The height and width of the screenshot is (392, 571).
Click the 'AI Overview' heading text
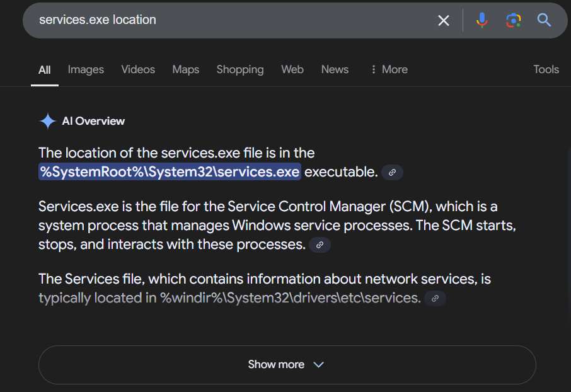(93, 121)
